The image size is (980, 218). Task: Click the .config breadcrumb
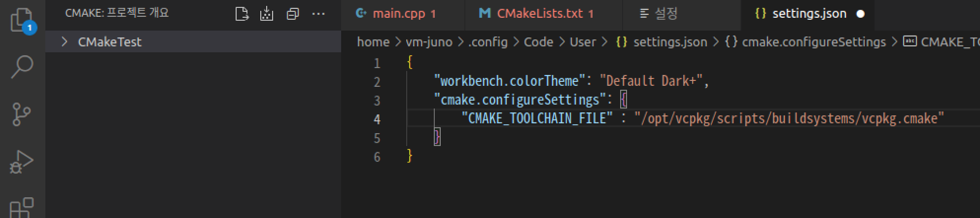(488, 42)
